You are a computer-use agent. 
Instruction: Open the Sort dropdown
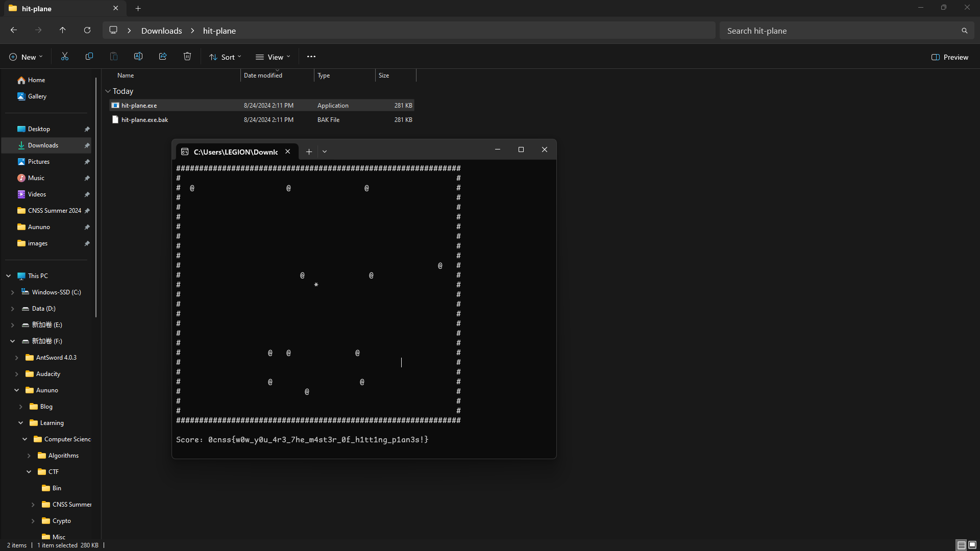tap(225, 57)
